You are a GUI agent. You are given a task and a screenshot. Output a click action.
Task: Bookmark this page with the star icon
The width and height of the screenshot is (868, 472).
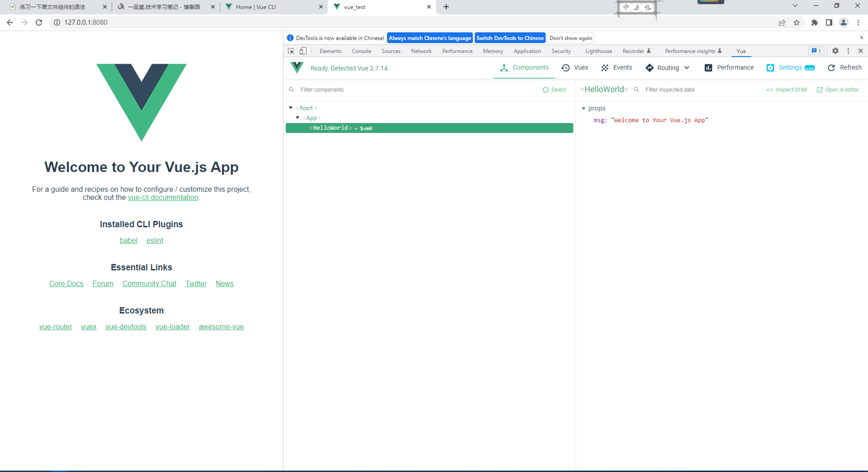[x=797, y=22]
